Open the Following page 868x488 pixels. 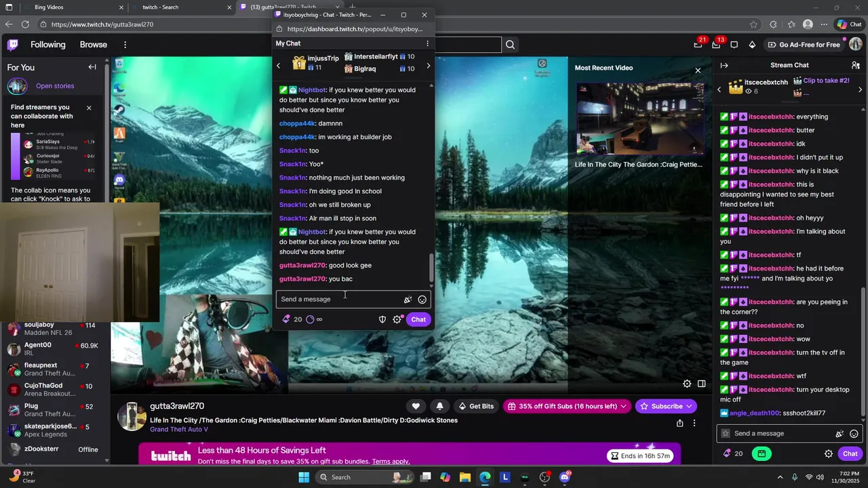tap(48, 45)
